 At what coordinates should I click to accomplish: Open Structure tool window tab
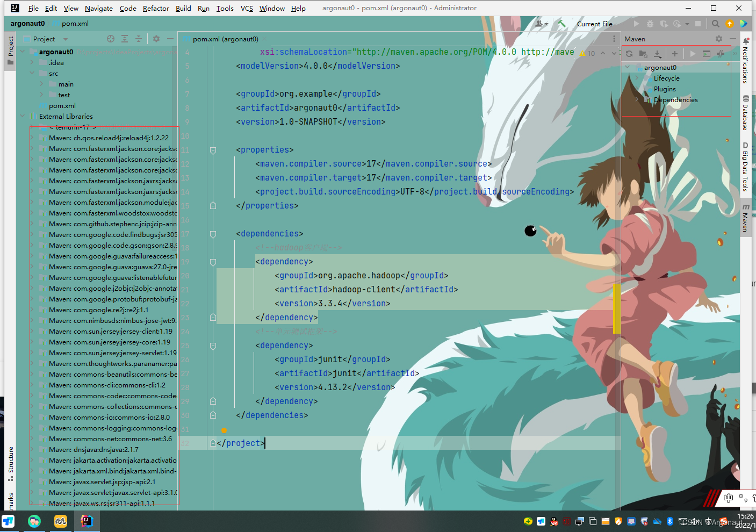10,463
